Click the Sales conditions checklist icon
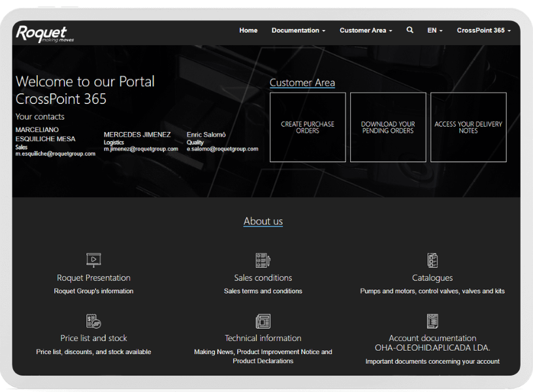533x392 pixels. point(263,260)
